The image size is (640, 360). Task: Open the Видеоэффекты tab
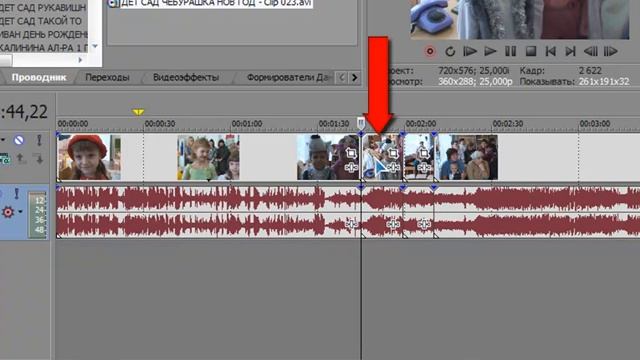[186, 77]
